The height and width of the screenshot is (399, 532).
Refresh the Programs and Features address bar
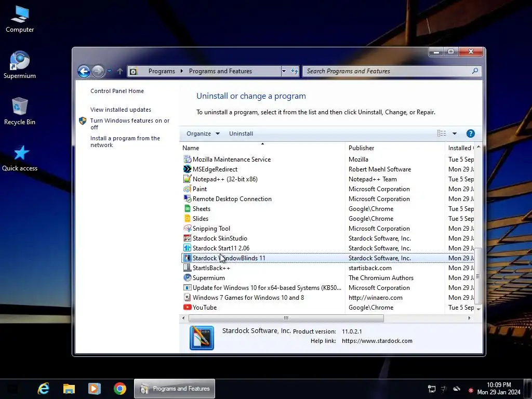[294, 71]
